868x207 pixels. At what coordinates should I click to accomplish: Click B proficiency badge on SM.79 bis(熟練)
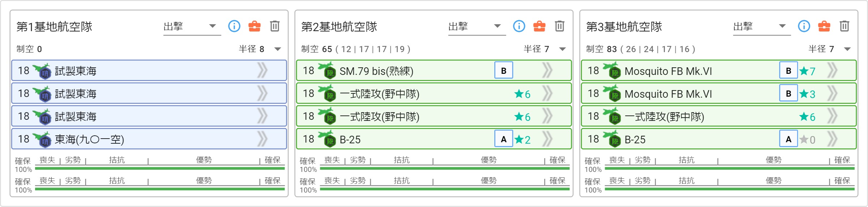(x=503, y=71)
